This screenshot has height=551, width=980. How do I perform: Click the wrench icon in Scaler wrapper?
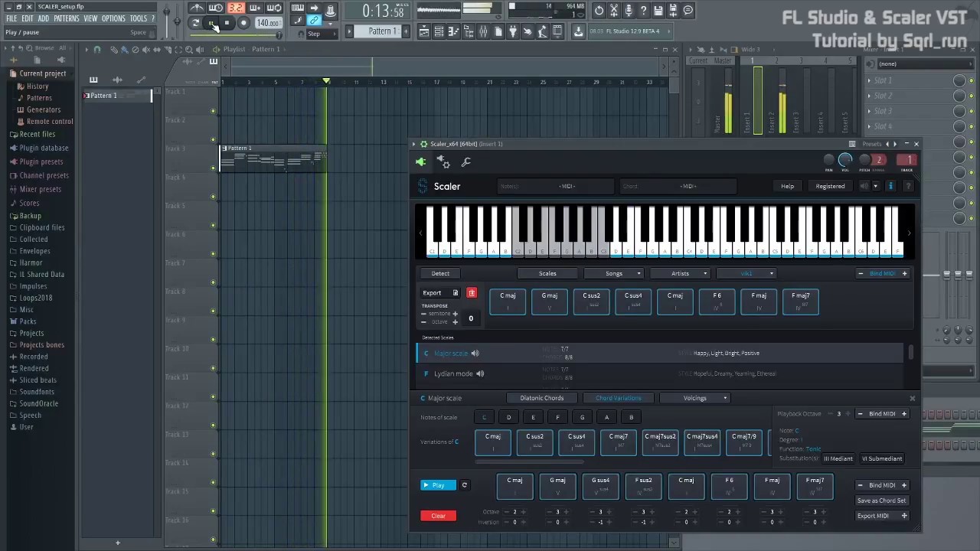coord(465,162)
